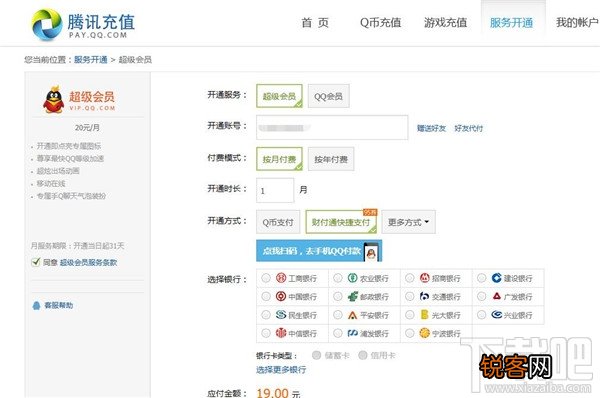This screenshot has width=600, height=398.
Task: Click the Bank of Ningbo (宁波银行) logo
Action: (424, 333)
